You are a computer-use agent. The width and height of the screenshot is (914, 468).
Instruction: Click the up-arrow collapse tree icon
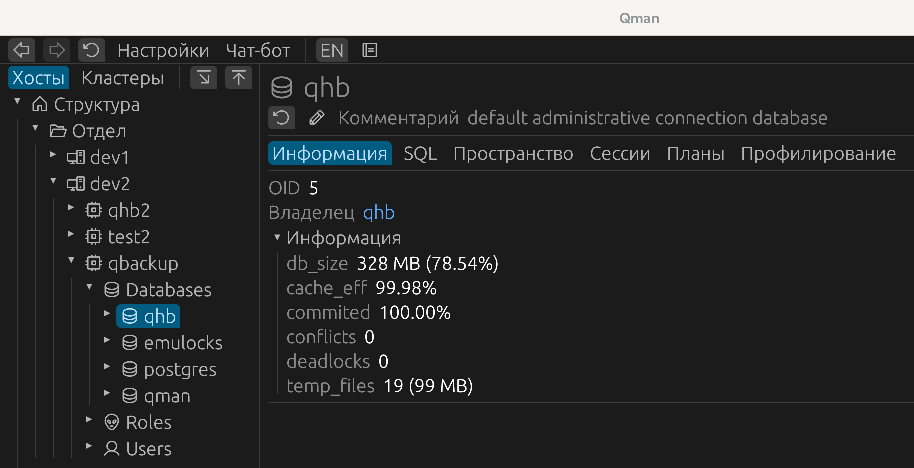coord(238,78)
